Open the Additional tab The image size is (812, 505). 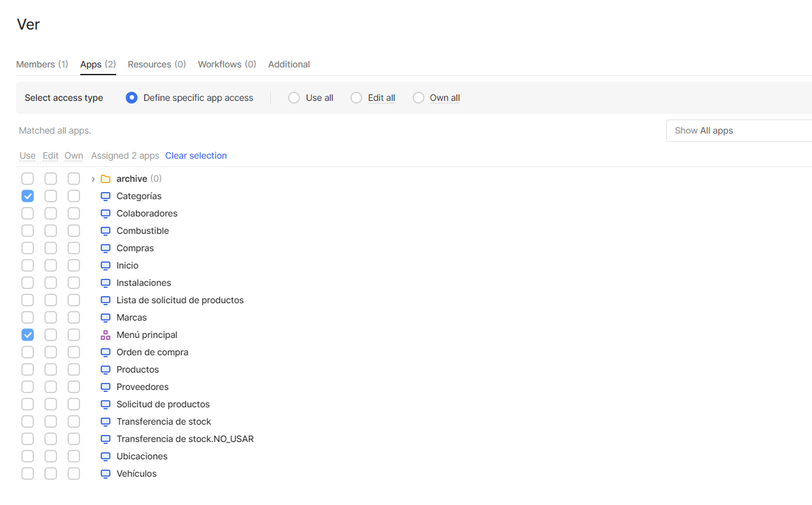[x=289, y=64]
